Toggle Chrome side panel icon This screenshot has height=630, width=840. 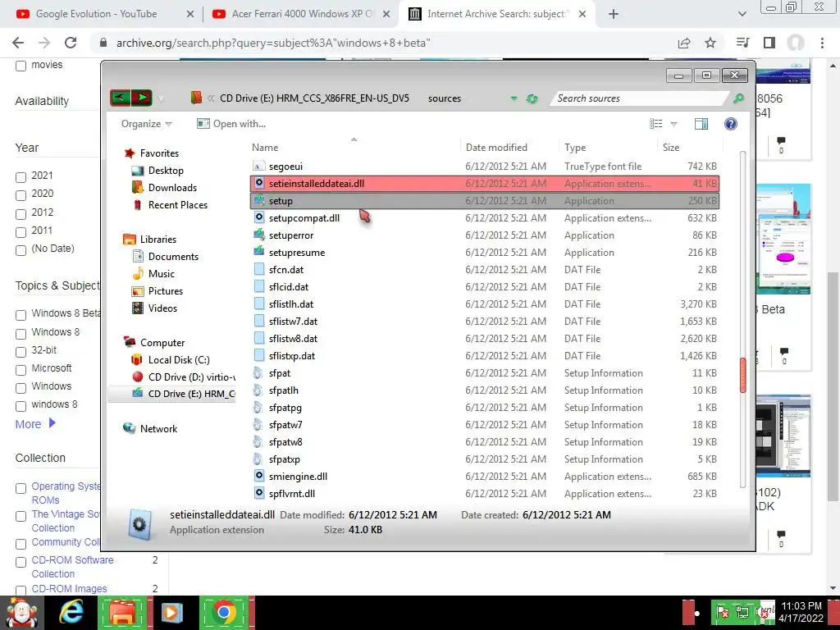point(769,43)
